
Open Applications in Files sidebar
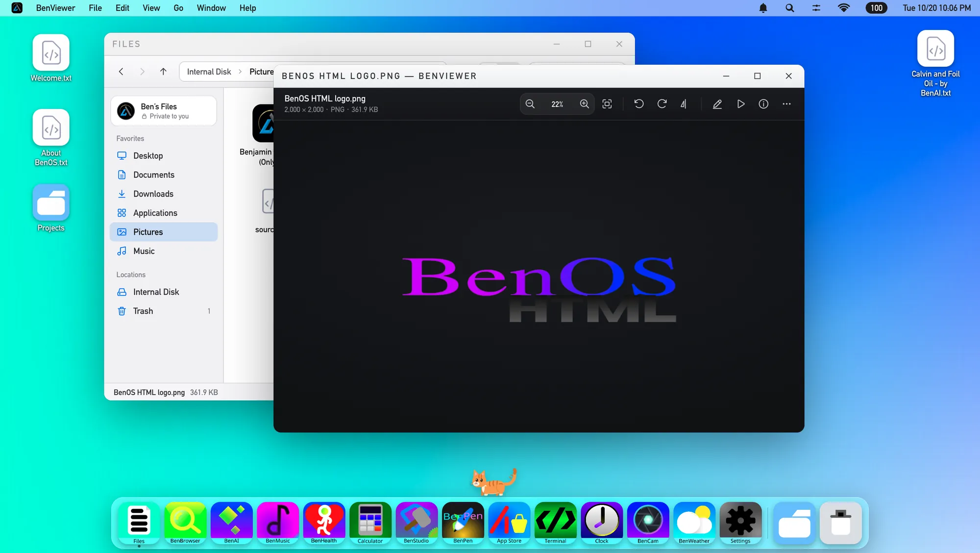click(164, 213)
